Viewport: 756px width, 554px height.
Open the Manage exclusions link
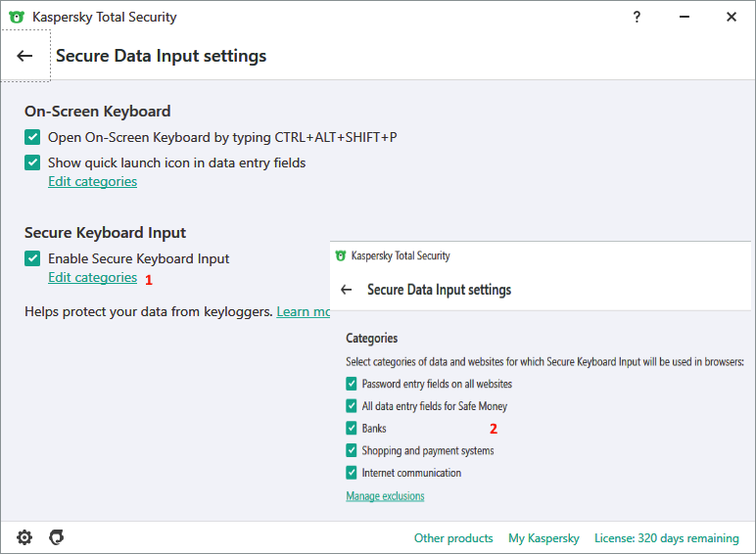(x=385, y=495)
